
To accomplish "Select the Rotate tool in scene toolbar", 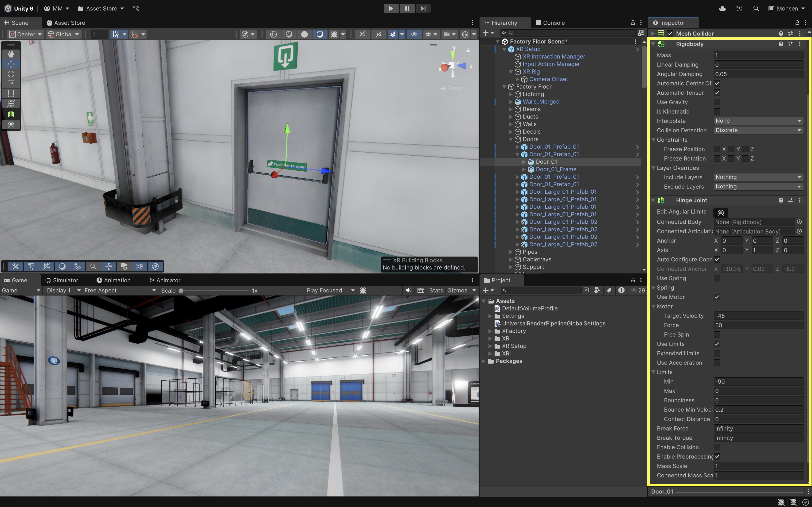I will click(x=11, y=74).
